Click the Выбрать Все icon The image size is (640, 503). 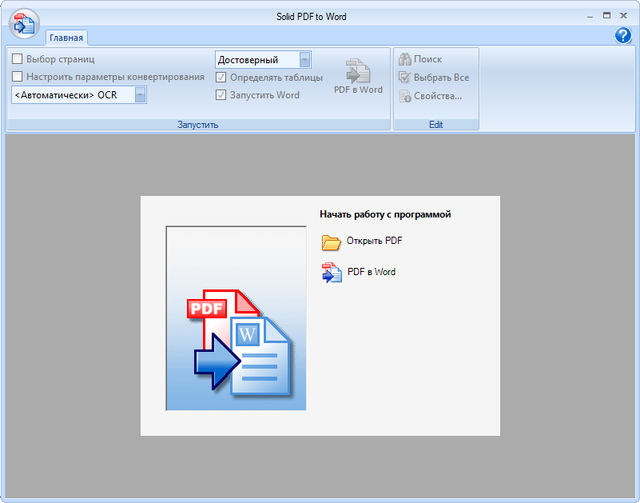click(x=405, y=78)
